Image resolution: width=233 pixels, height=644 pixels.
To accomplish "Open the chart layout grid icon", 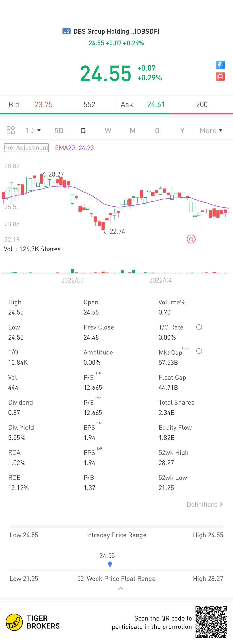I will [11, 130].
